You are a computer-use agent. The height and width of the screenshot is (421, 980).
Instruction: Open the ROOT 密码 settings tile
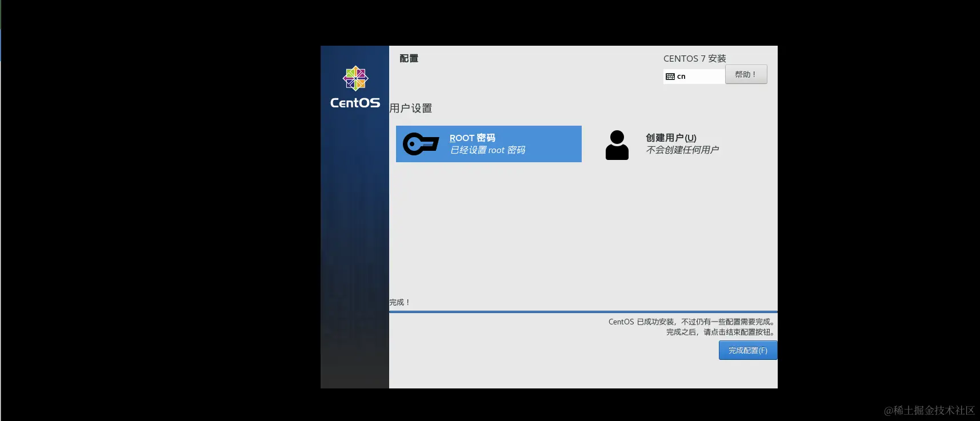(489, 144)
